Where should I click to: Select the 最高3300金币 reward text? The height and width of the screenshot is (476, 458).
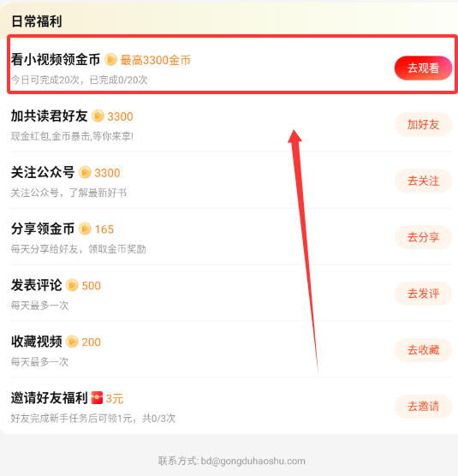tap(156, 60)
